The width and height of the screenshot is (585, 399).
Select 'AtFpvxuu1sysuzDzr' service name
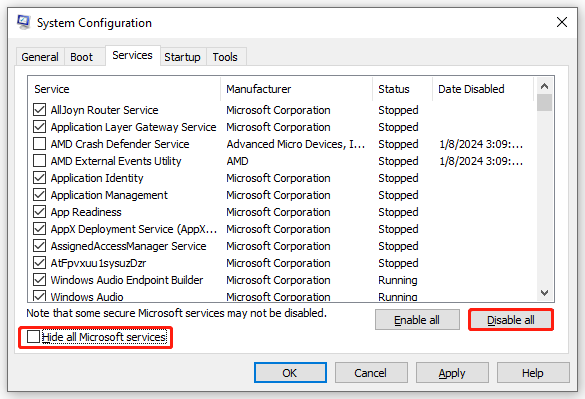98,263
